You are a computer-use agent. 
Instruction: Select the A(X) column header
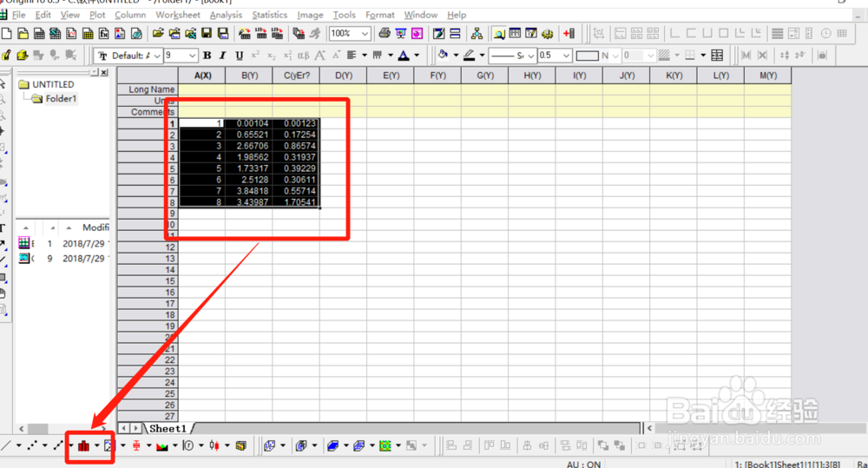(x=202, y=76)
